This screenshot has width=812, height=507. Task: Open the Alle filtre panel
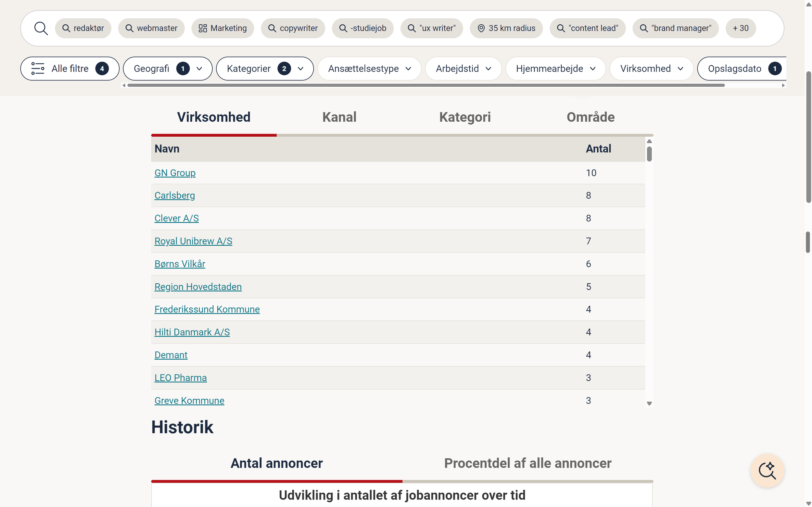tap(70, 68)
